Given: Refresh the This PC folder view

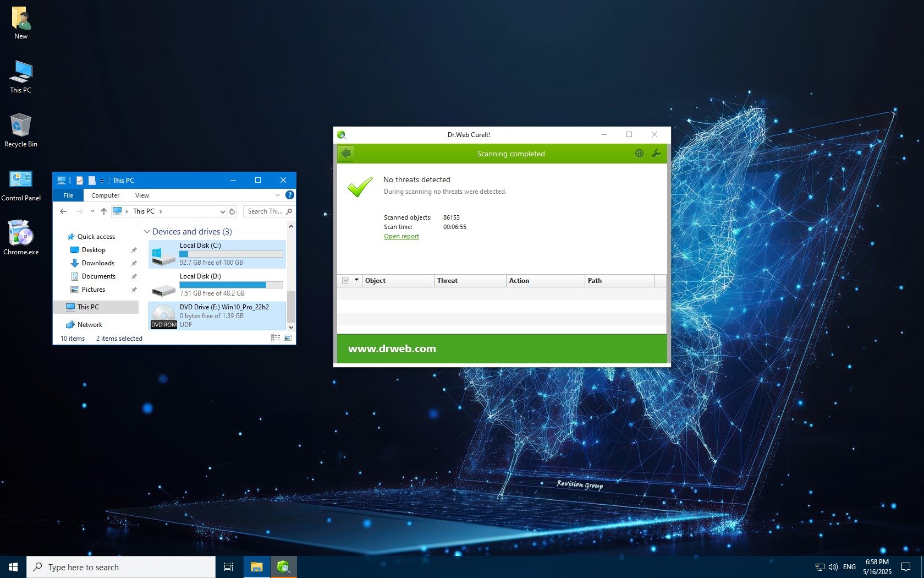Looking at the screenshot, I should point(232,211).
